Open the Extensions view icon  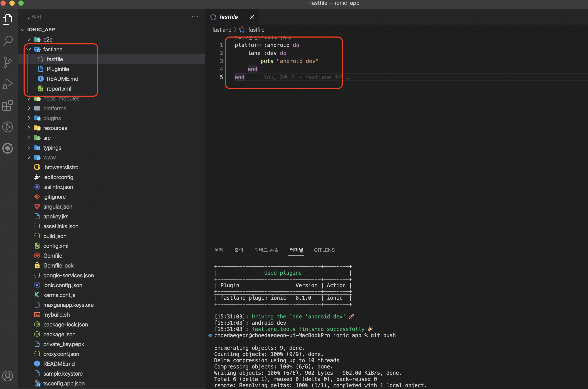coord(7,105)
